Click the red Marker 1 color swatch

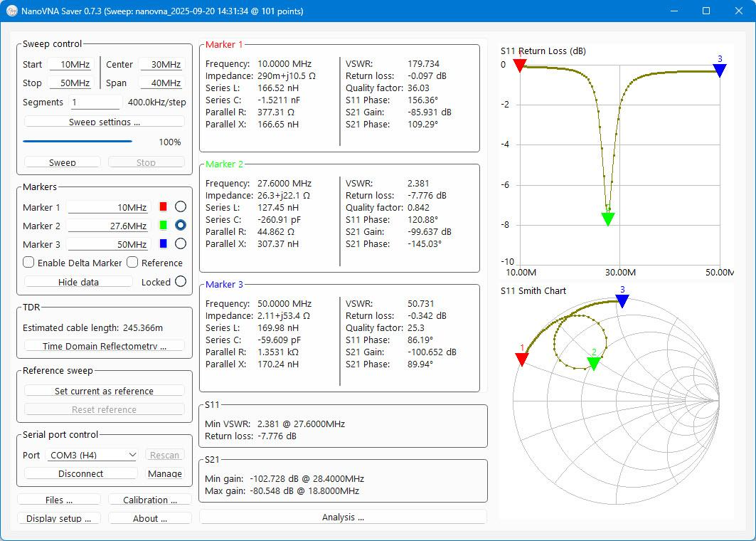pos(163,206)
